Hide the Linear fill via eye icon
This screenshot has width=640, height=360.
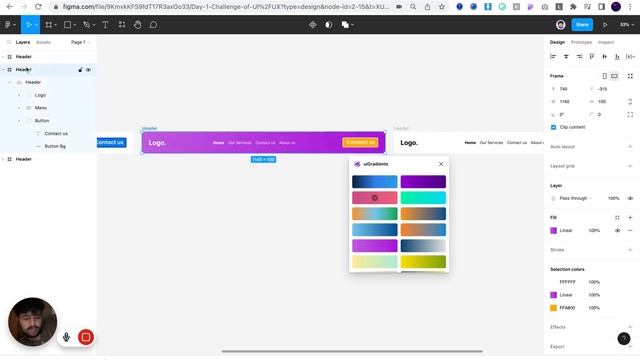coord(618,231)
